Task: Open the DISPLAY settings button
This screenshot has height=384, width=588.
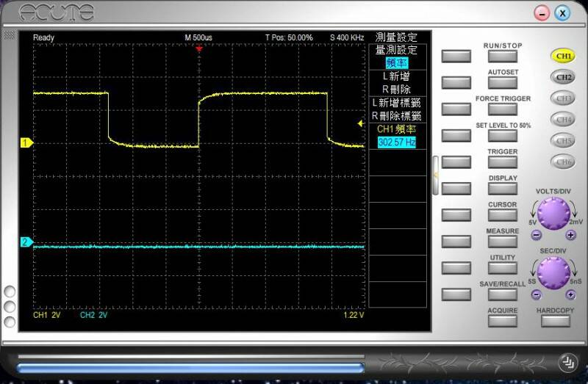Action: point(503,189)
